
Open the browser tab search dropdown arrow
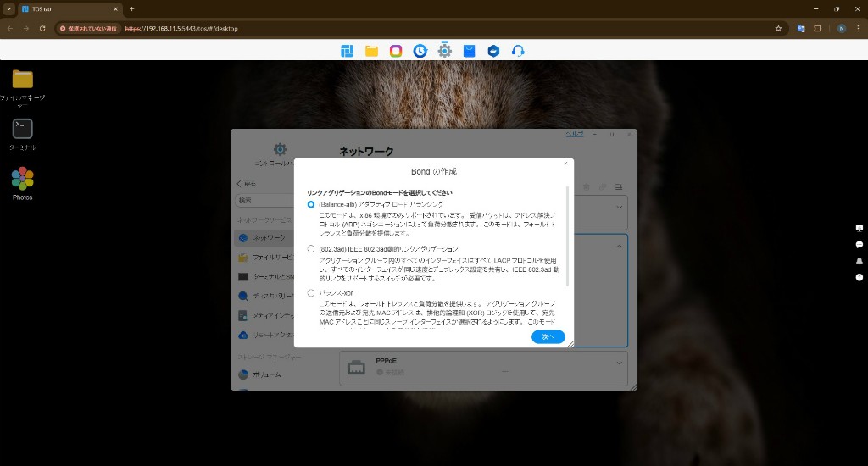click(x=8, y=8)
